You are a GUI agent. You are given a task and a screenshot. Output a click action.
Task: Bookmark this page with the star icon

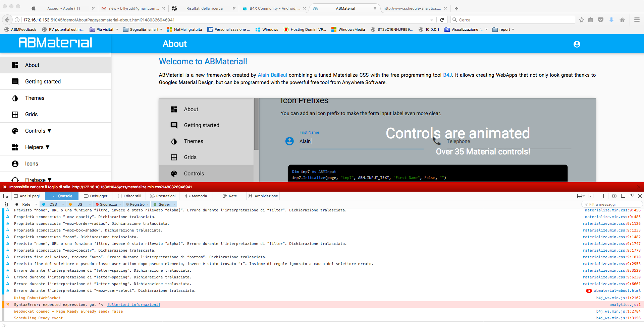pos(582,20)
